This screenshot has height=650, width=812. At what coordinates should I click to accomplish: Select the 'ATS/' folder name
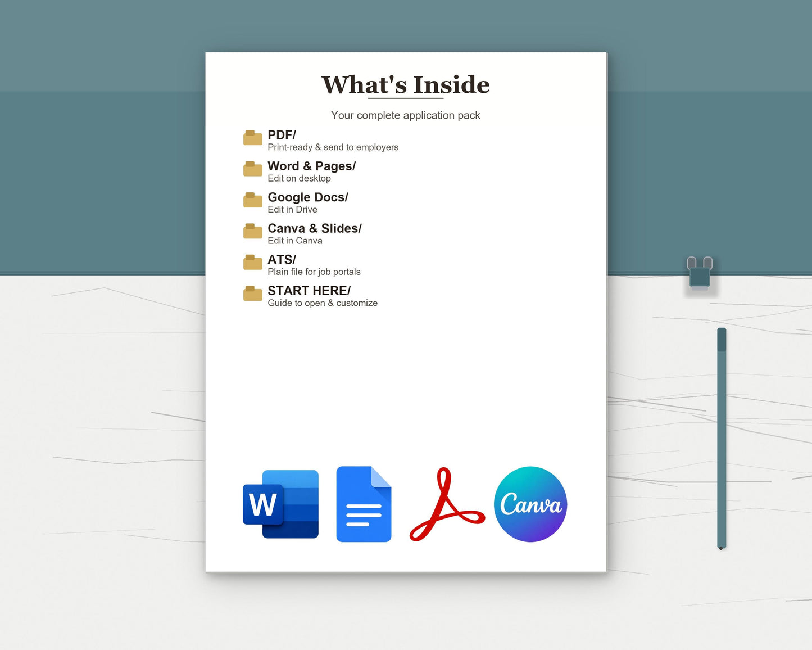click(x=282, y=260)
